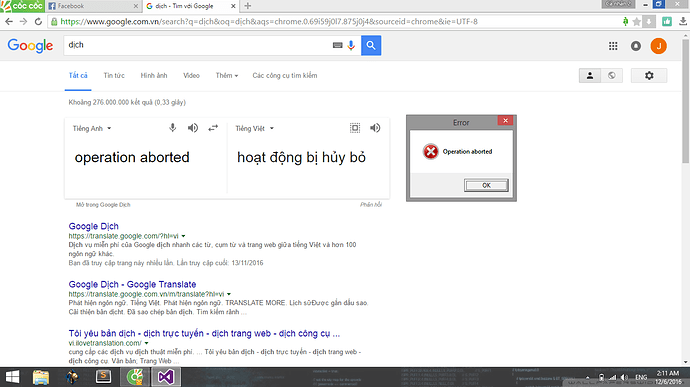
Task: Toggle global results globe button
Action: 612,76
